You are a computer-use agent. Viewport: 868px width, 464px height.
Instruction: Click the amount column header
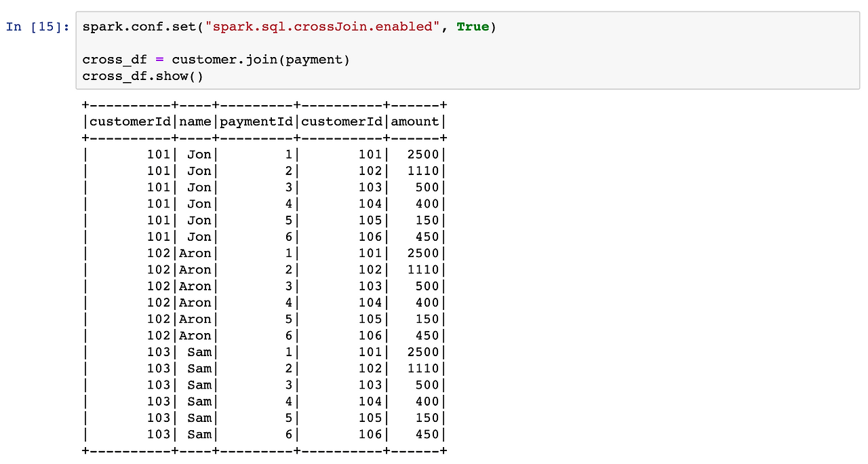[x=416, y=121]
